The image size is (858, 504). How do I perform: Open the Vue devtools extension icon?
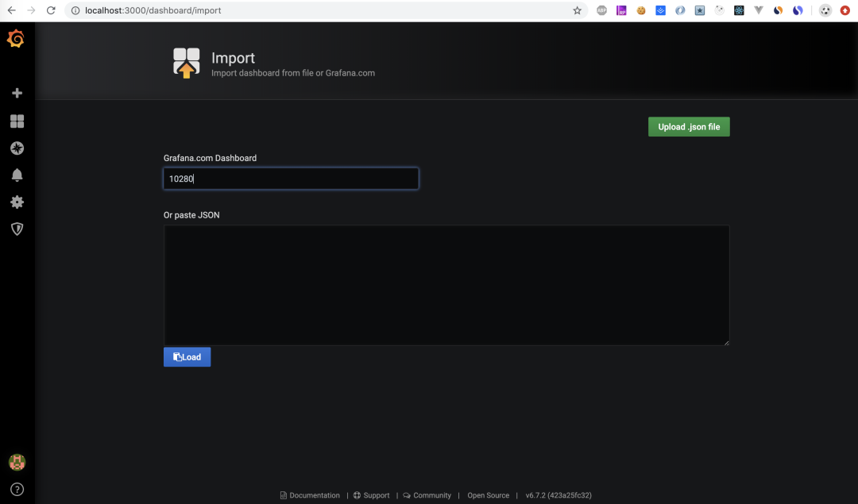[759, 10]
